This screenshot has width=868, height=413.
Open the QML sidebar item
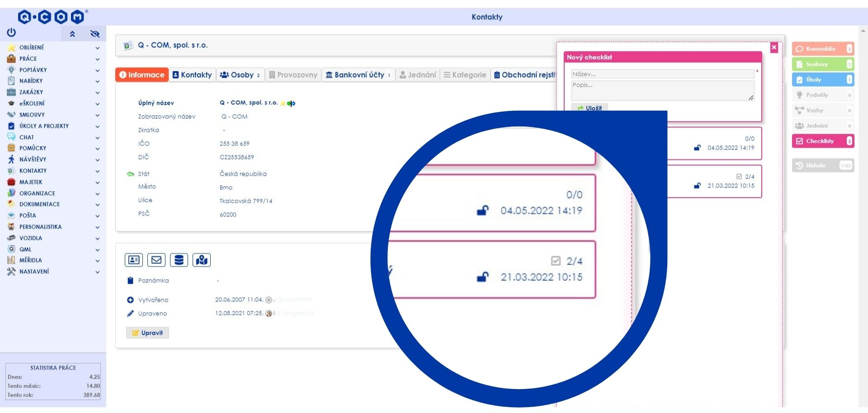pyautogui.click(x=25, y=249)
